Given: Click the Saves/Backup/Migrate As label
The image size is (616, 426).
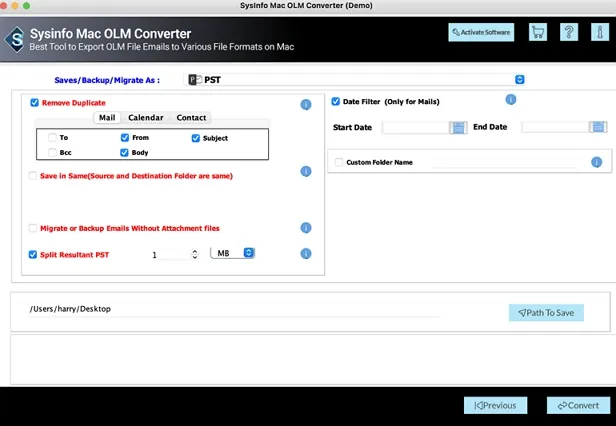Looking at the screenshot, I should point(107,80).
